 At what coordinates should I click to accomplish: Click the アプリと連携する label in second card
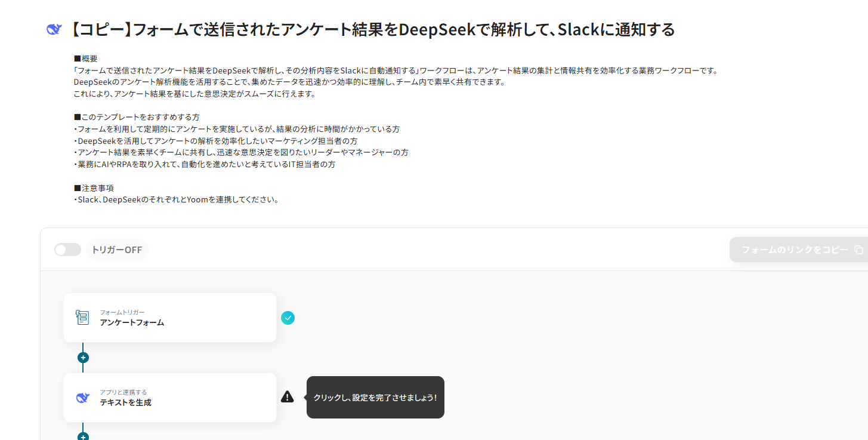pyautogui.click(x=123, y=392)
